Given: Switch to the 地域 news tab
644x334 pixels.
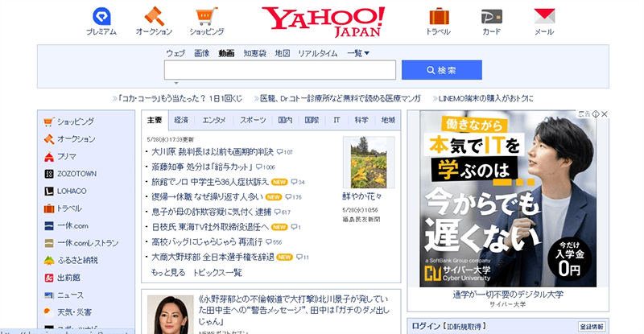Looking at the screenshot, I should point(388,120).
